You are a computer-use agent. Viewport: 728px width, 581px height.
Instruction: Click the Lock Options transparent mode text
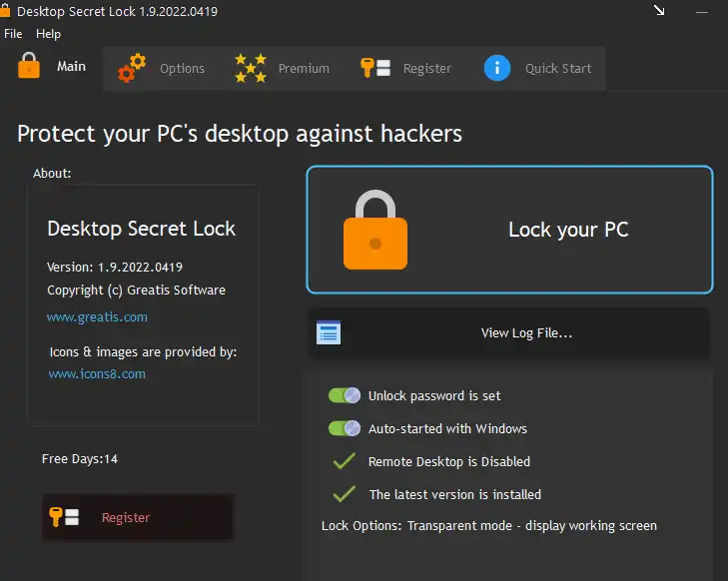[489, 526]
